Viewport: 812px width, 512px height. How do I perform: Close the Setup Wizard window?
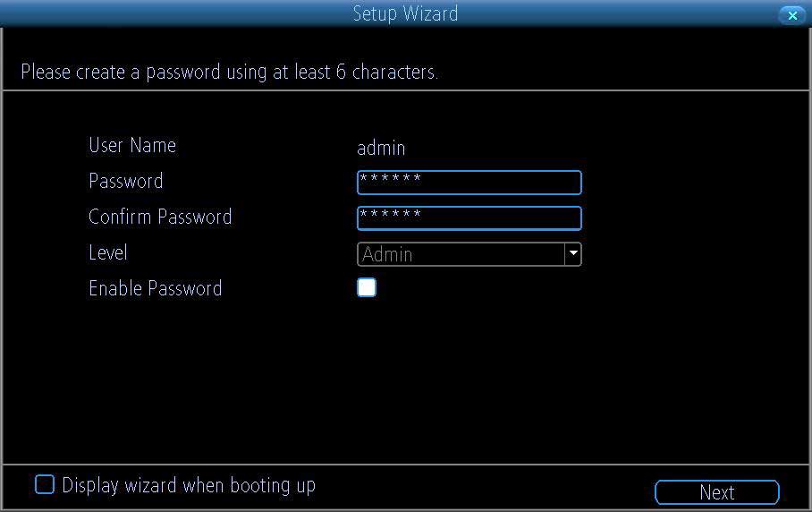791,15
